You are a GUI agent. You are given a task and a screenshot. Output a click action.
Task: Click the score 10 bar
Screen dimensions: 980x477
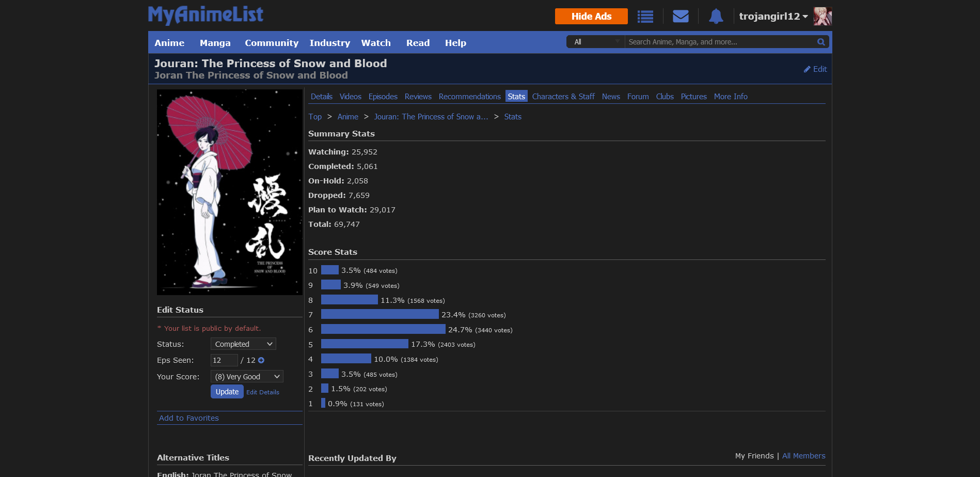click(x=330, y=270)
